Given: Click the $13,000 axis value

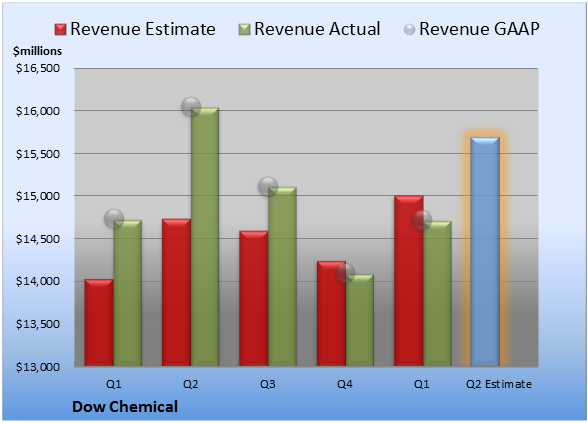Looking at the screenshot, I should click(38, 367).
